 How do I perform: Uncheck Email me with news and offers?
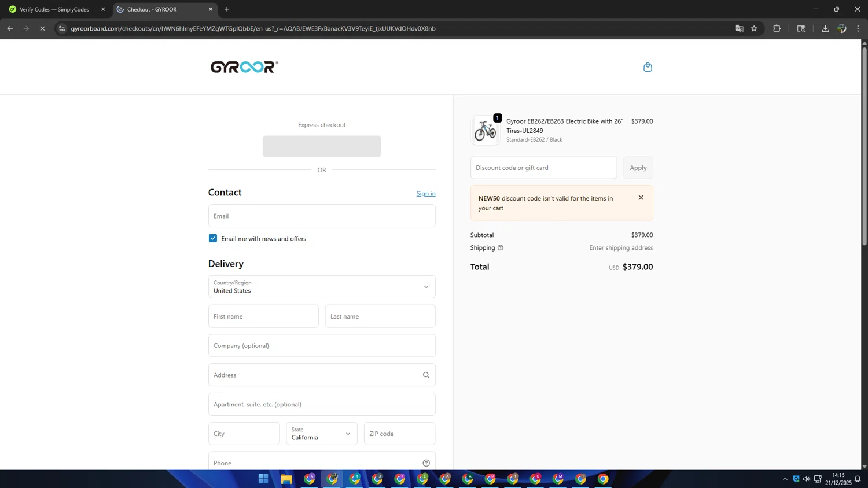(x=213, y=238)
